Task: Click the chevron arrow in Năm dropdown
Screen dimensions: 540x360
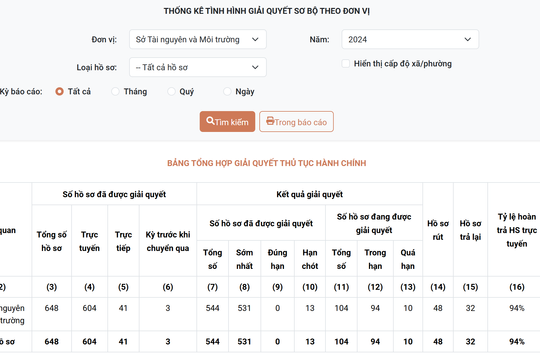Action: tap(467, 39)
